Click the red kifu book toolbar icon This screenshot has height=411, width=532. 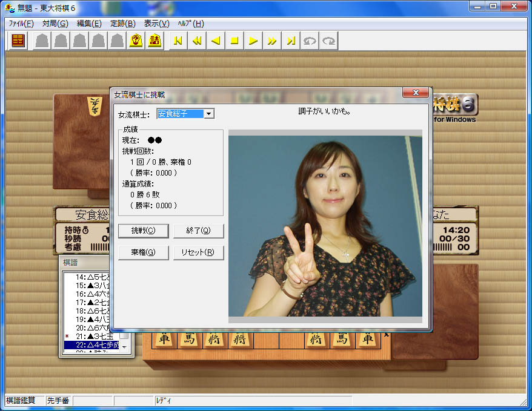pyautogui.click(x=18, y=41)
